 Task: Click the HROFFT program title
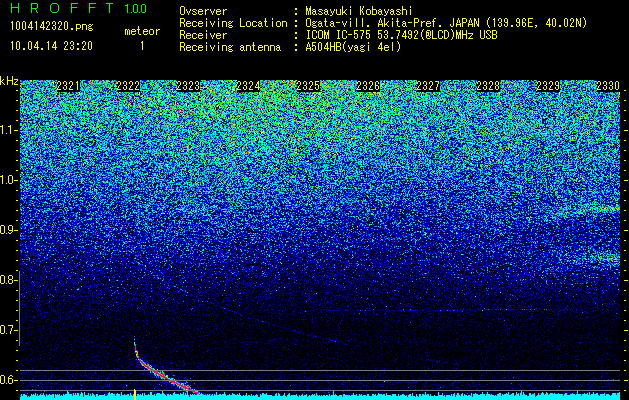coord(63,8)
